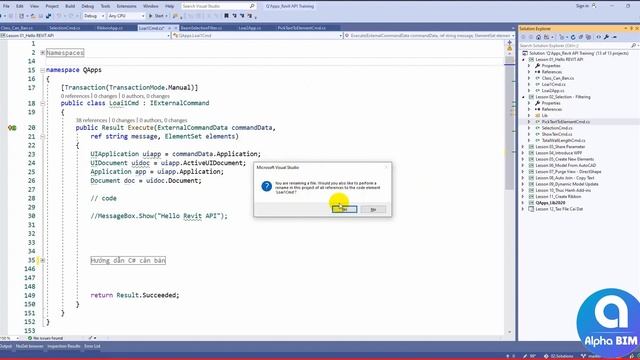Open the File menu

pyautogui.click(x=6, y=6)
